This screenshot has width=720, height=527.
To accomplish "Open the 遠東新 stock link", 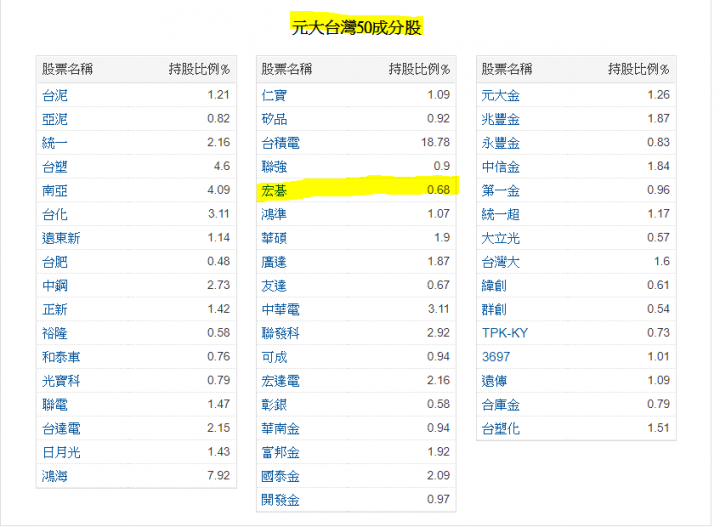I will [61, 238].
